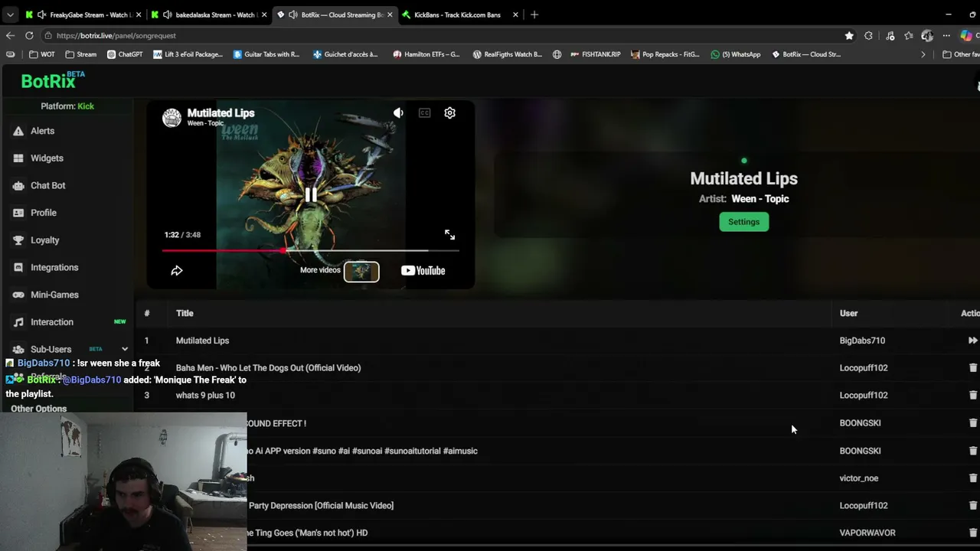Click the 'whats 9 plus 10' title

point(205,396)
